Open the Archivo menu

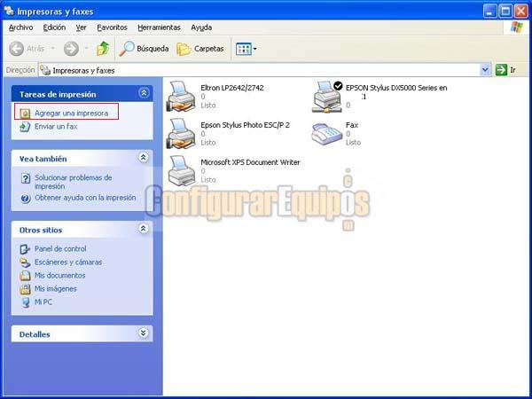[20, 27]
